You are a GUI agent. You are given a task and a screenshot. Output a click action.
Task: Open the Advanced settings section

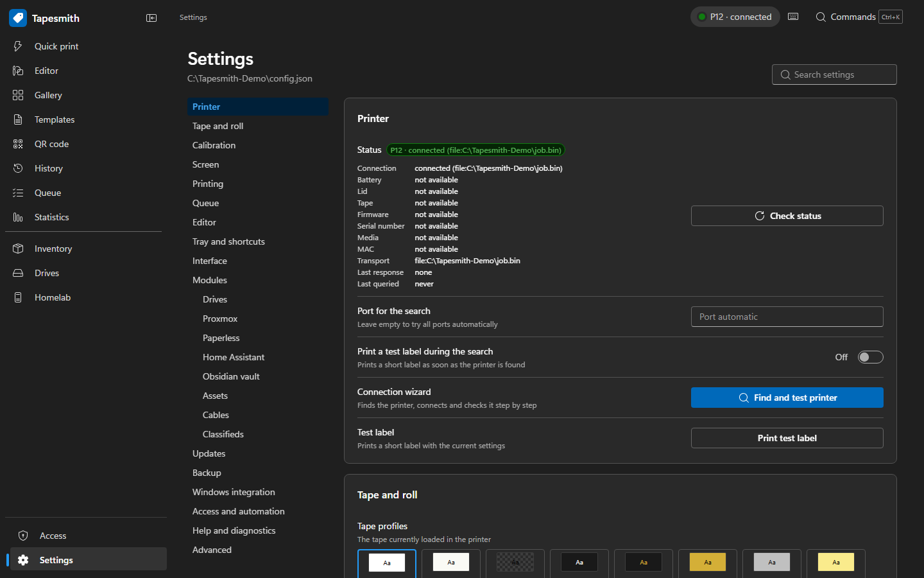click(x=258, y=550)
